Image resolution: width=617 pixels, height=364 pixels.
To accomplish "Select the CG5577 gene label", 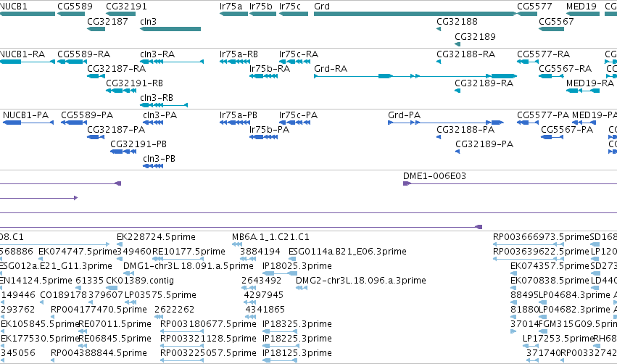I will point(534,7).
